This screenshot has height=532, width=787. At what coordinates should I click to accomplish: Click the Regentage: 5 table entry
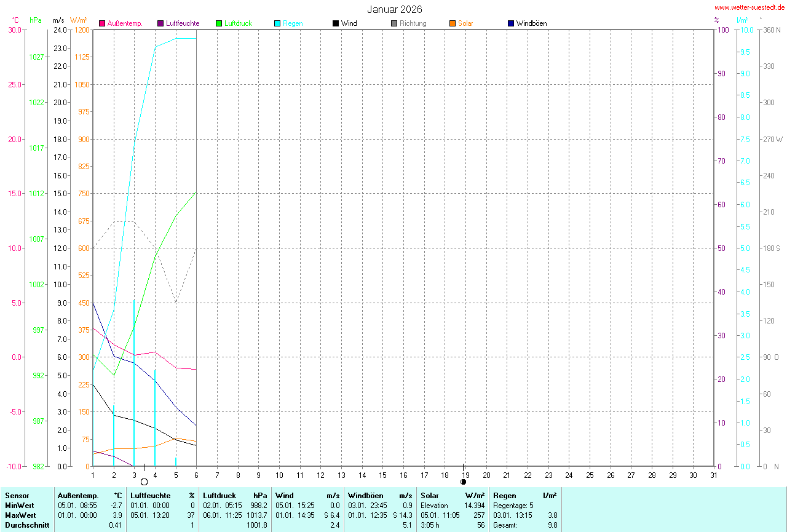click(x=513, y=505)
